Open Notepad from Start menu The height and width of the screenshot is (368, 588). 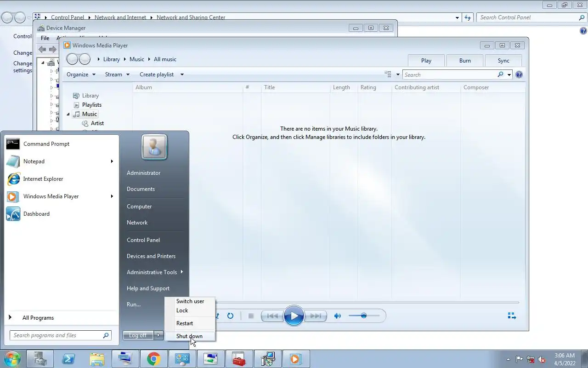[x=56, y=161]
